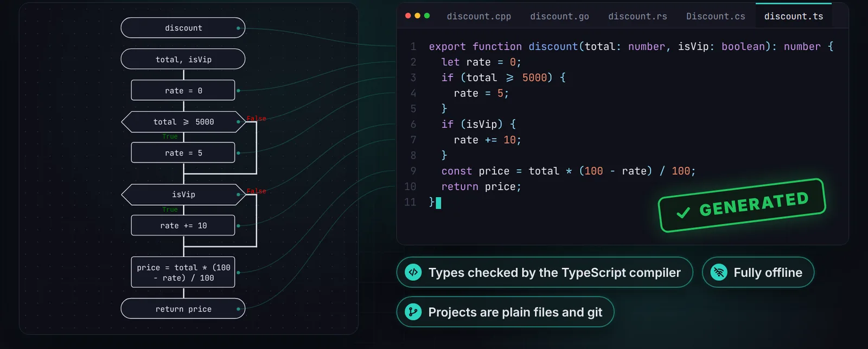Click the connector dot on price calculation block
This screenshot has height=349, width=868.
tap(238, 273)
